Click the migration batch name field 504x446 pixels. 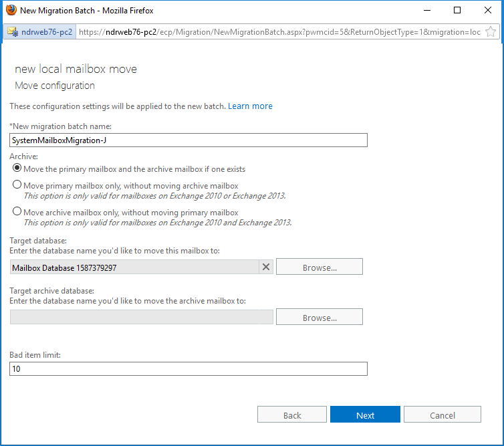(x=188, y=140)
